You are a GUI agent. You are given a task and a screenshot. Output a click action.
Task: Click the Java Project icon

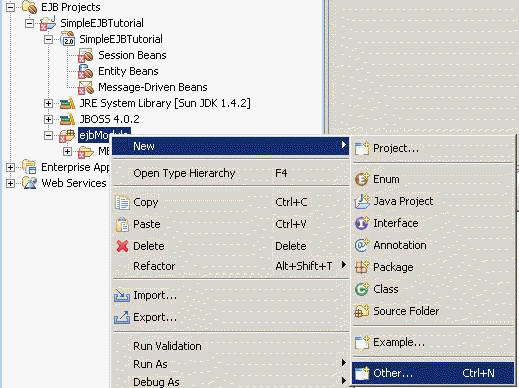(x=362, y=201)
